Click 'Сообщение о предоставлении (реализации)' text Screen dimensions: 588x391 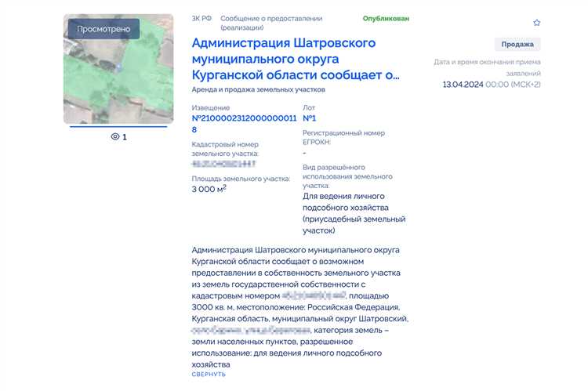point(271,23)
